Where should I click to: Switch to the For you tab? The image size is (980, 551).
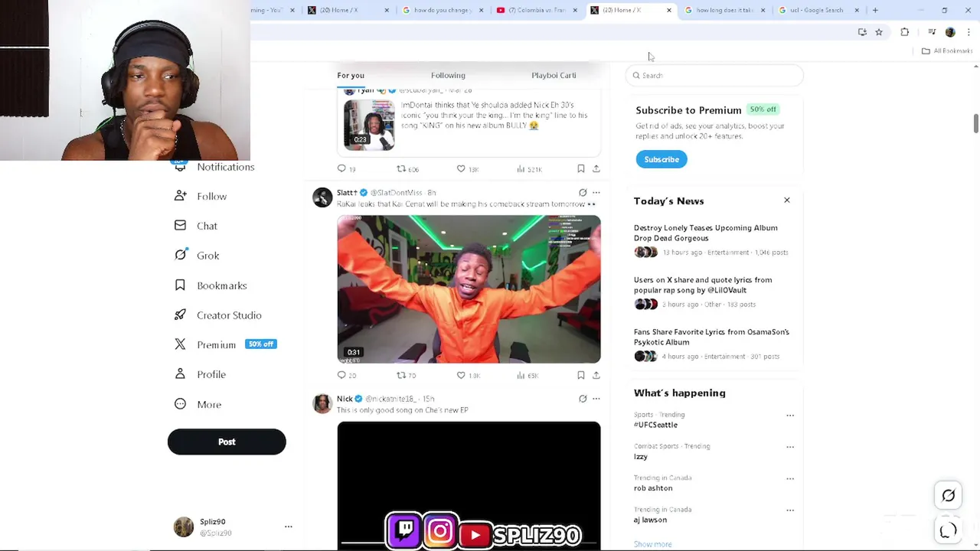click(x=351, y=75)
